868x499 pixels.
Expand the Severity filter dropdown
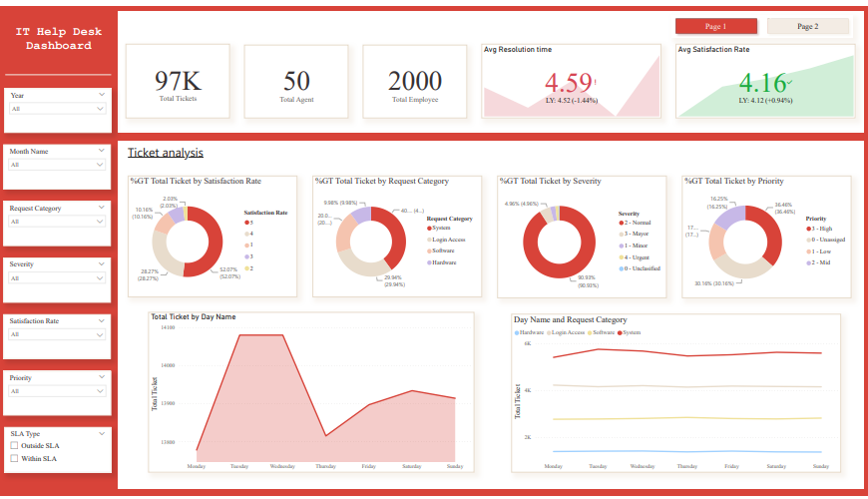[x=57, y=278]
